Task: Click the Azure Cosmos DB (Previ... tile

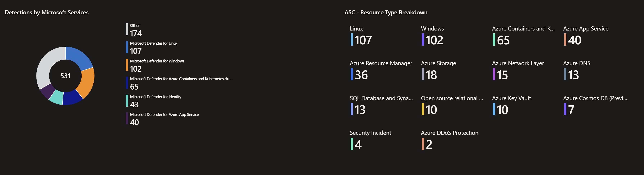Action: point(595,106)
